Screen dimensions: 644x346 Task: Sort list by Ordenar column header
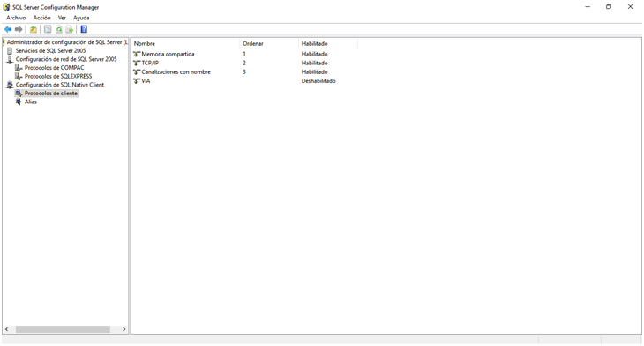[269, 43]
